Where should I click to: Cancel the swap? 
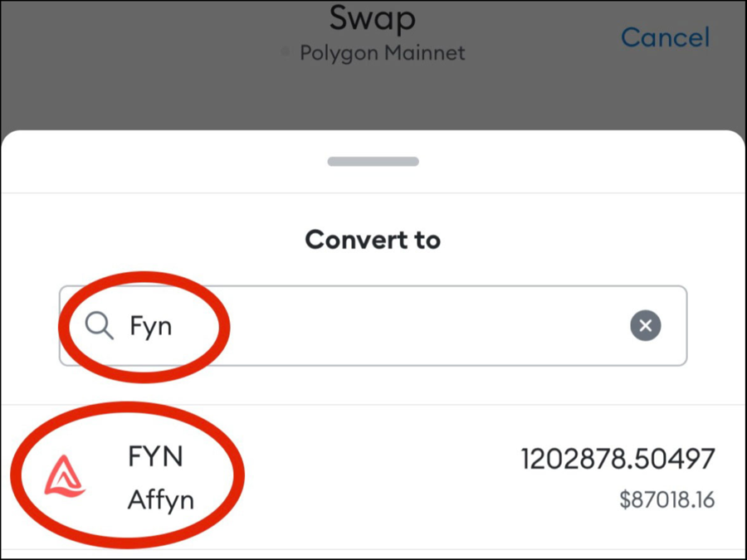pos(665,37)
